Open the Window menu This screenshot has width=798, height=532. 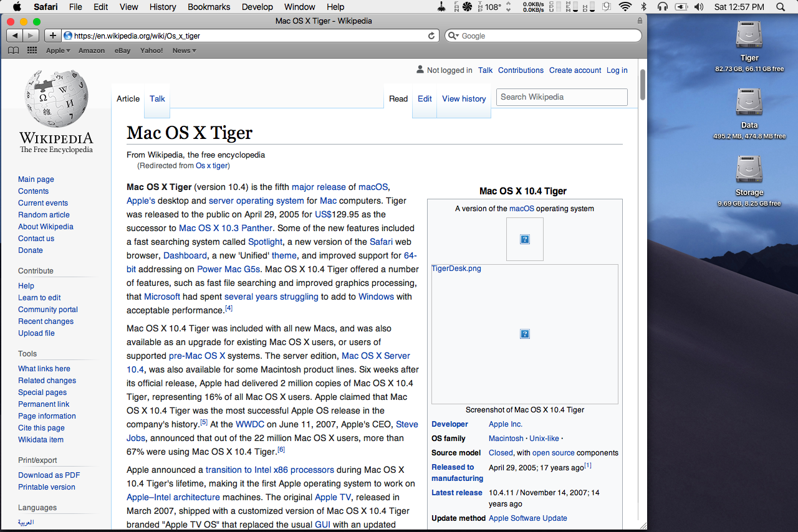click(299, 7)
